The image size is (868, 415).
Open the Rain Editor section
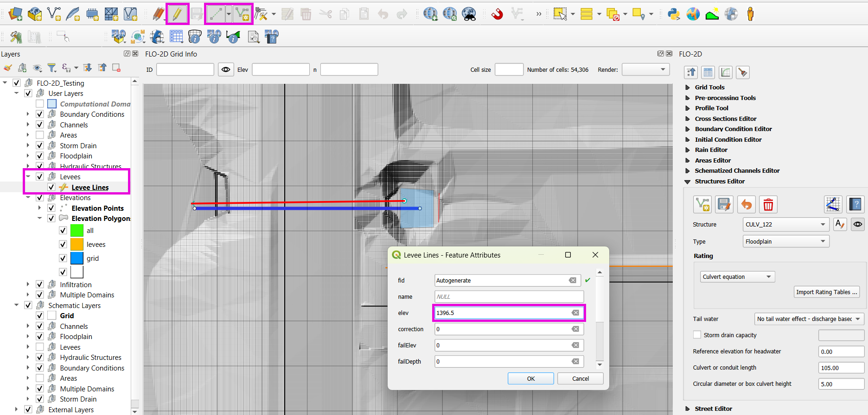[x=711, y=150]
